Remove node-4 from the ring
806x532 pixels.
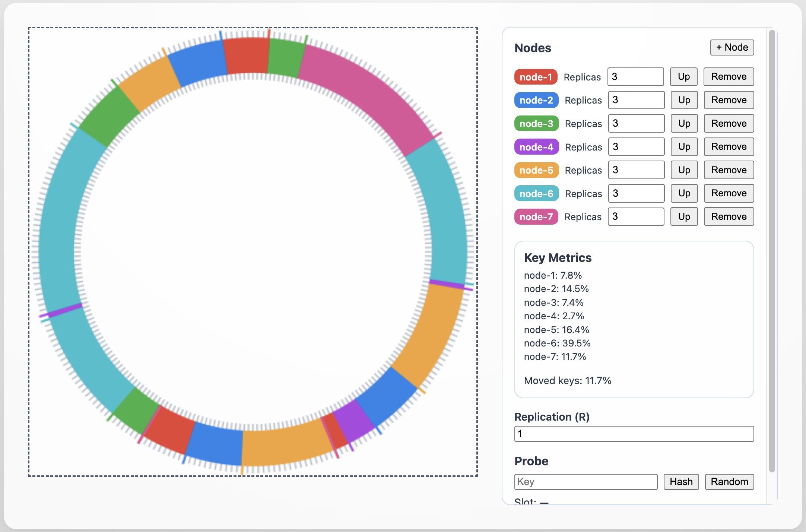(x=729, y=147)
